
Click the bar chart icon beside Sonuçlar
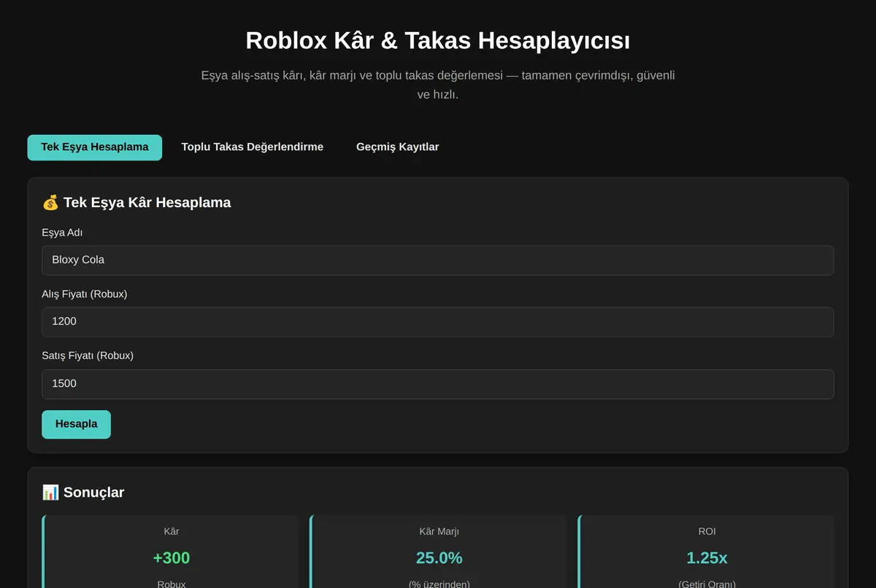(50, 492)
